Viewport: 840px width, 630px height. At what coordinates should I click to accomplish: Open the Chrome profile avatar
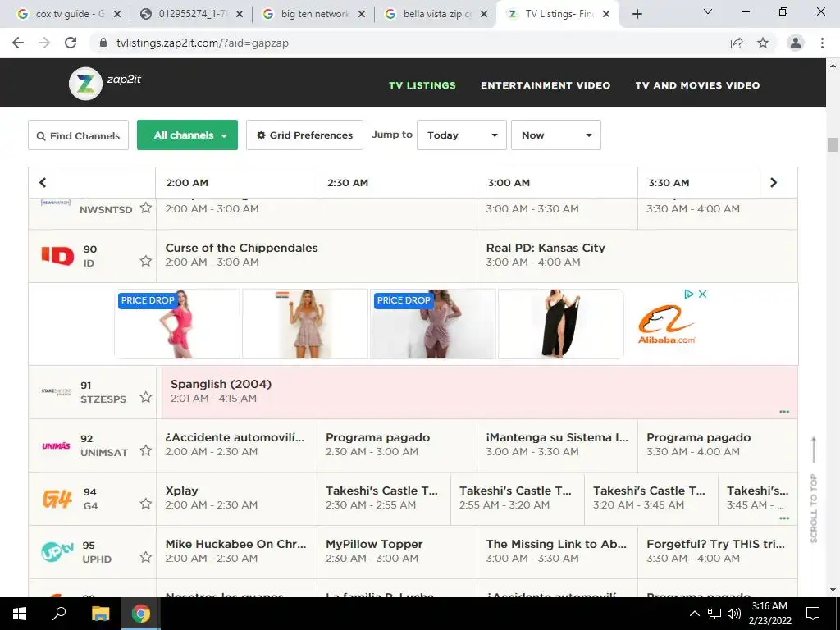tap(796, 43)
